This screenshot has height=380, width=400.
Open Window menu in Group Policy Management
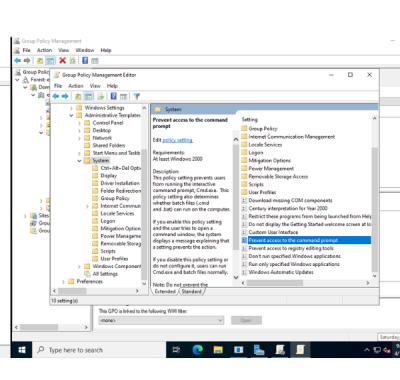[85, 50]
